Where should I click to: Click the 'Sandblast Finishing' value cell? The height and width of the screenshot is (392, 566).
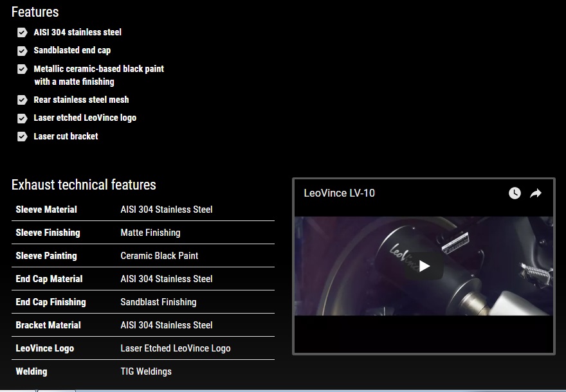pos(158,302)
